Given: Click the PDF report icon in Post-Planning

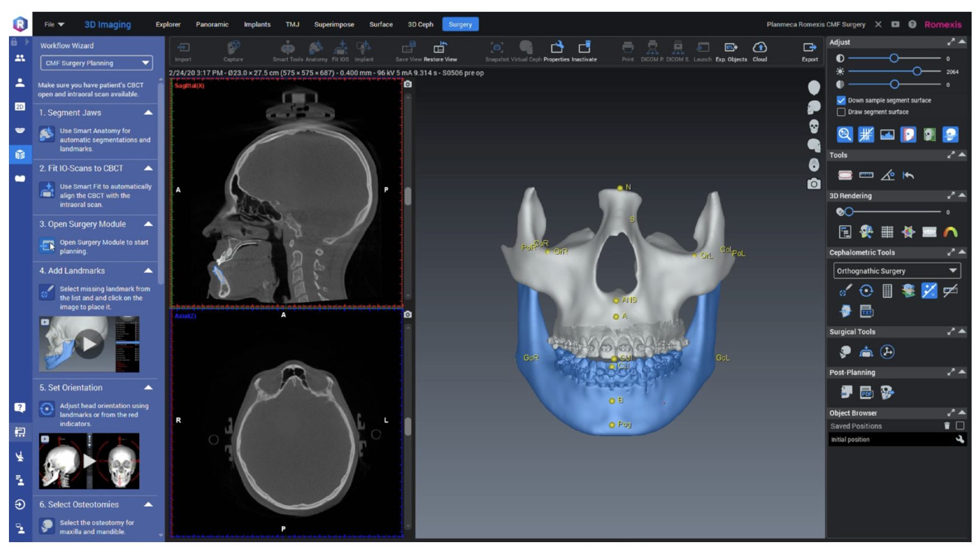Looking at the screenshot, I should click(x=866, y=393).
